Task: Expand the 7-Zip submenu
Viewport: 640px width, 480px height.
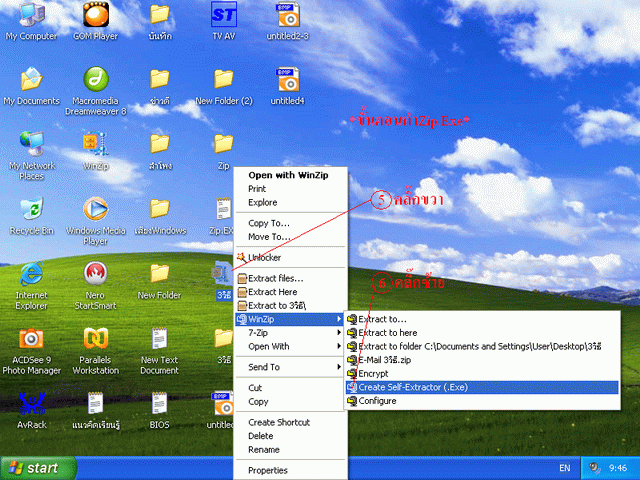Action: (x=291, y=333)
